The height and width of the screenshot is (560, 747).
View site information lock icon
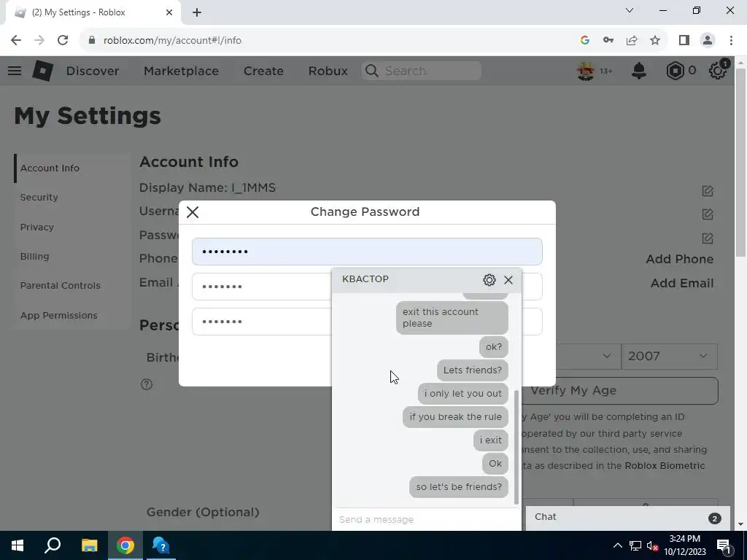(x=92, y=41)
